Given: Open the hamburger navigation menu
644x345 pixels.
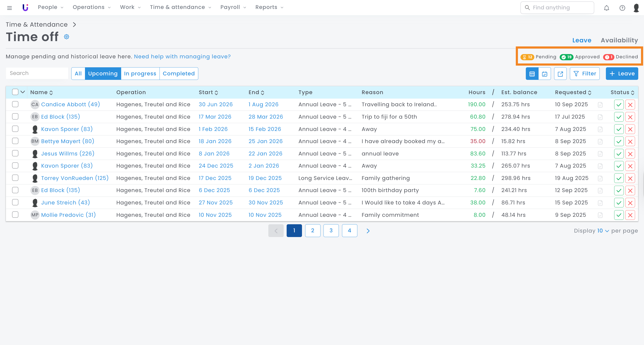Looking at the screenshot, I should 10,8.
